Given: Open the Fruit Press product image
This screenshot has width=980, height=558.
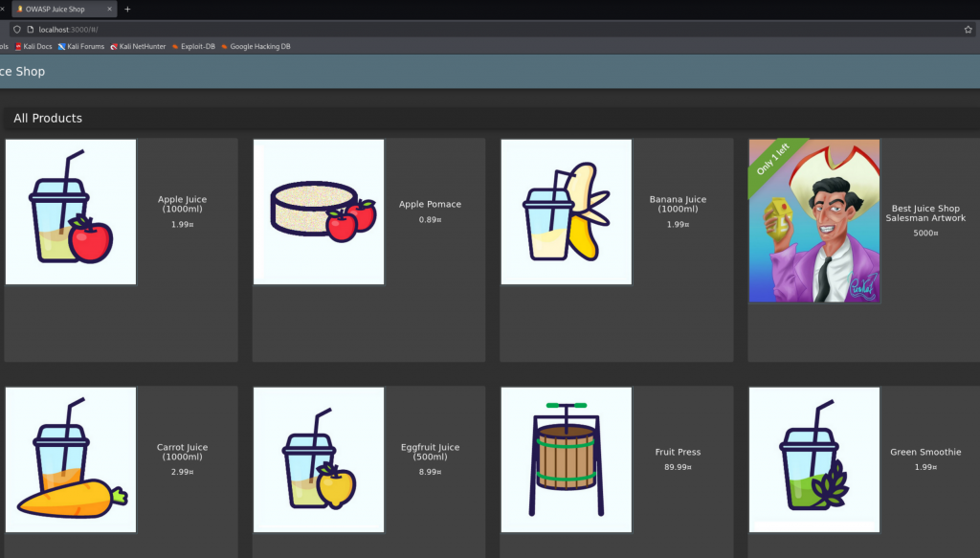Looking at the screenshot, I should [567, 460].
